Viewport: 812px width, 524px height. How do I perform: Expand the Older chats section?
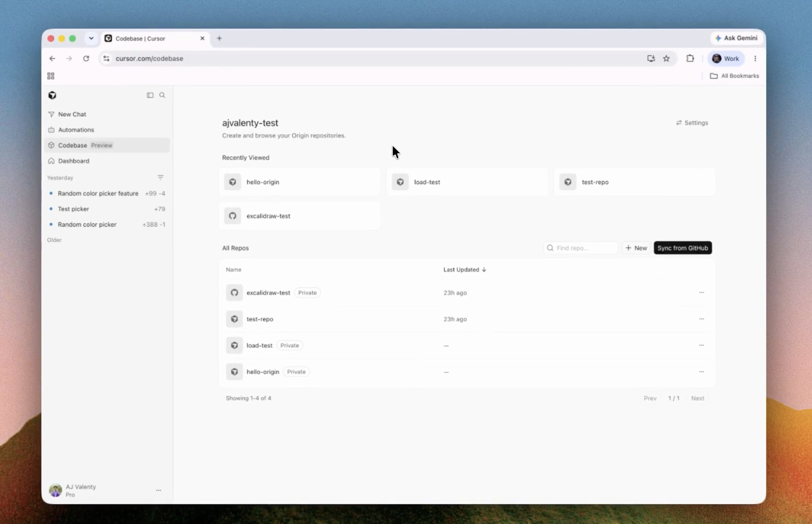[54, 240]
